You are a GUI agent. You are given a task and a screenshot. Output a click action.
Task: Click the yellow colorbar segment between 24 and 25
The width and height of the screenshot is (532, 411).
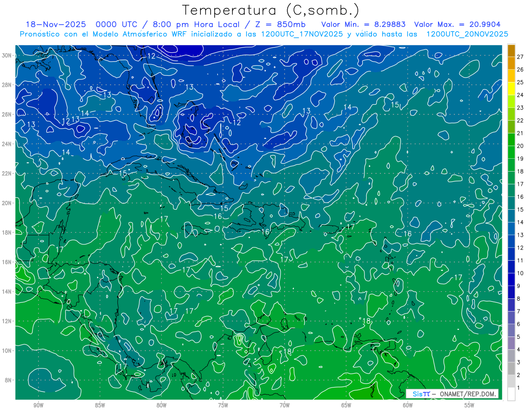(x=512, y=89)
